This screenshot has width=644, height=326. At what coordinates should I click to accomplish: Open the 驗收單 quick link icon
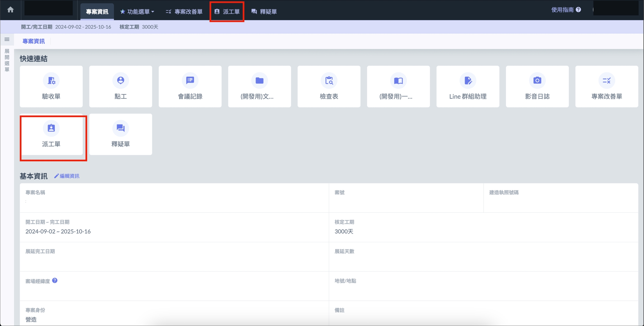[x=51, y=81]
